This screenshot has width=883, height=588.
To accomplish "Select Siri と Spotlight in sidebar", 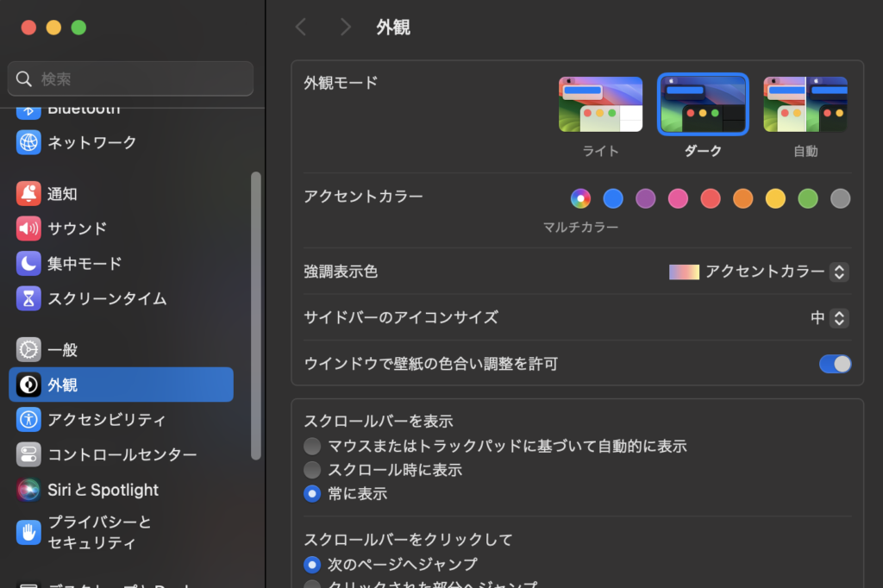I will 121,490.
